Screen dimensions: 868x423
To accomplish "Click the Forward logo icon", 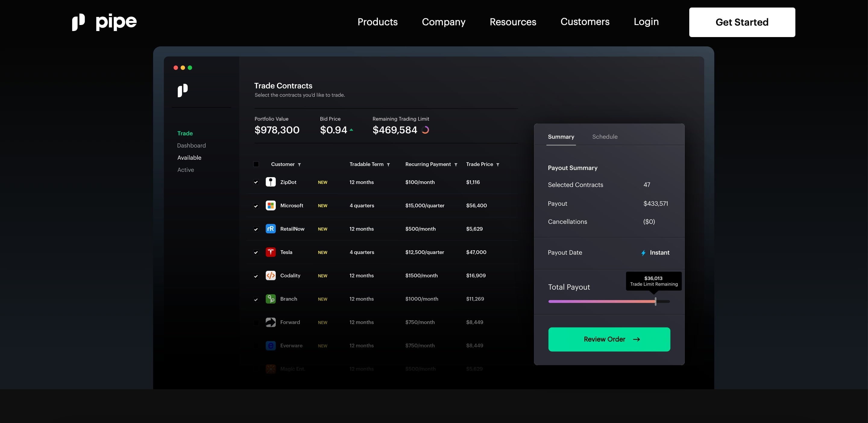I will pos(271,322).
